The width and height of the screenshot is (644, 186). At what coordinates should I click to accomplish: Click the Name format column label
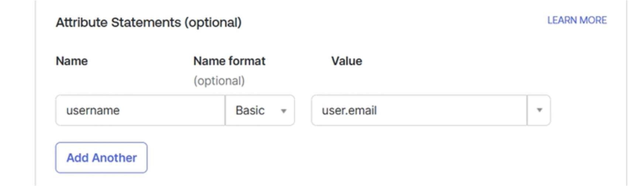click(x=229, y=61)
